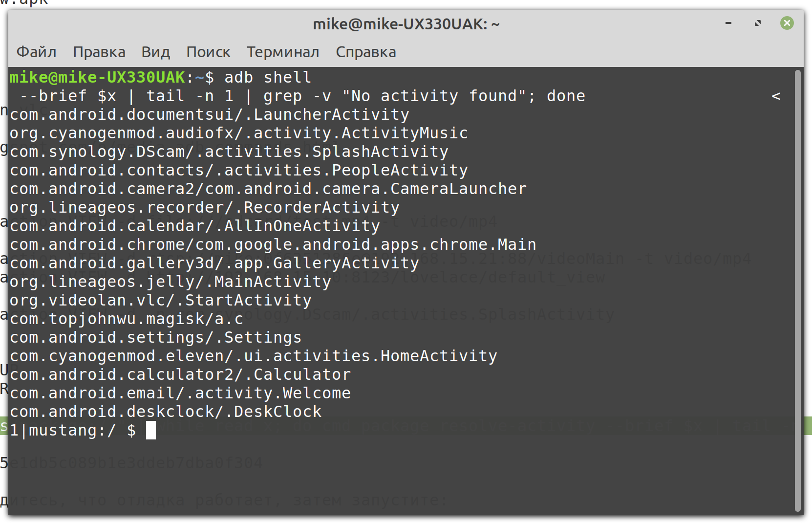This screenshot has height=524, width=812.
Task: Open the Файл menu
Action: point(36,52)
